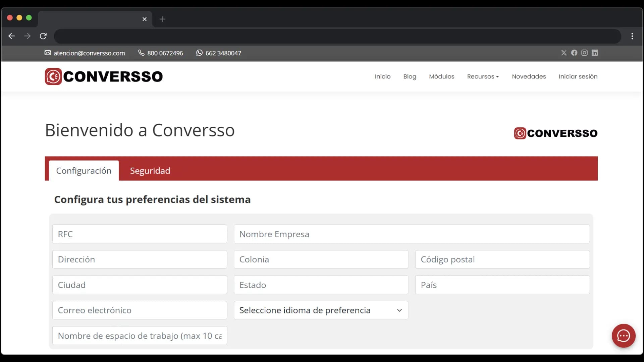Open the Facebook social icon

pyautogui.click(x=574, y=53)
